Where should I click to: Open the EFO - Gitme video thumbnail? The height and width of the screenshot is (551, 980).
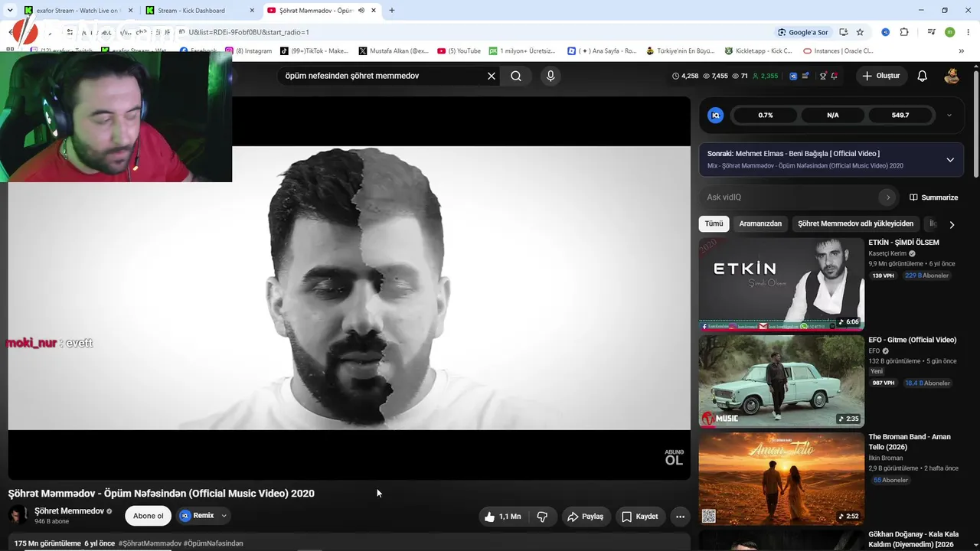781,381
